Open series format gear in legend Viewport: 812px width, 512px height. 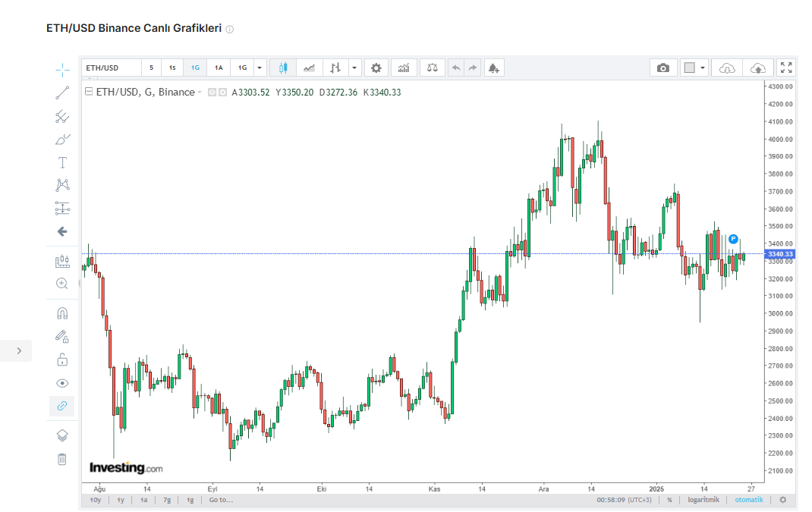[222, 92]
